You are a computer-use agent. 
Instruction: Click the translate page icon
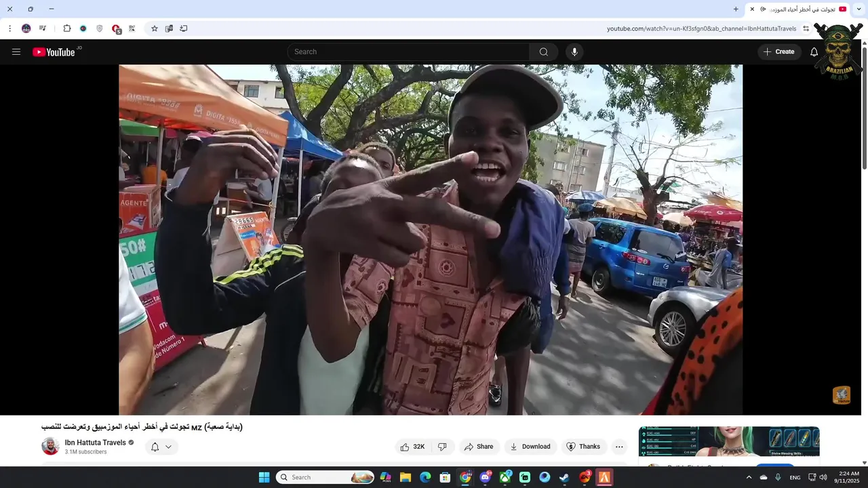pos(169,28)
